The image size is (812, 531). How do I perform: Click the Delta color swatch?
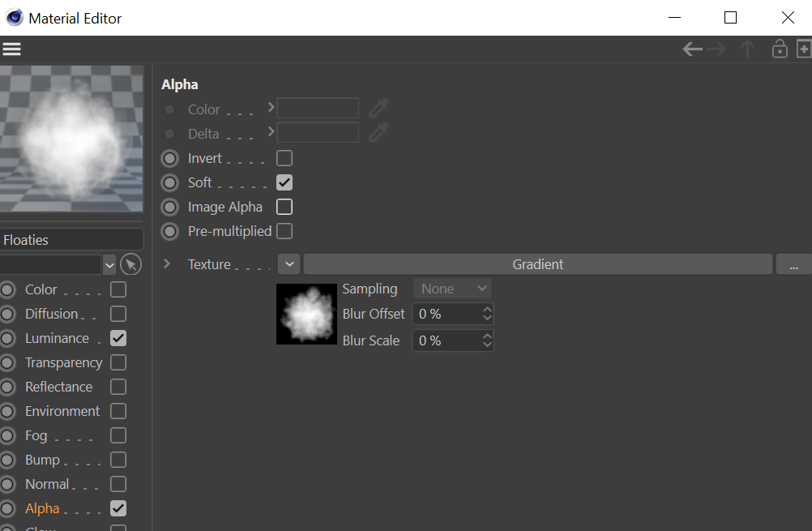click(318, 133)
